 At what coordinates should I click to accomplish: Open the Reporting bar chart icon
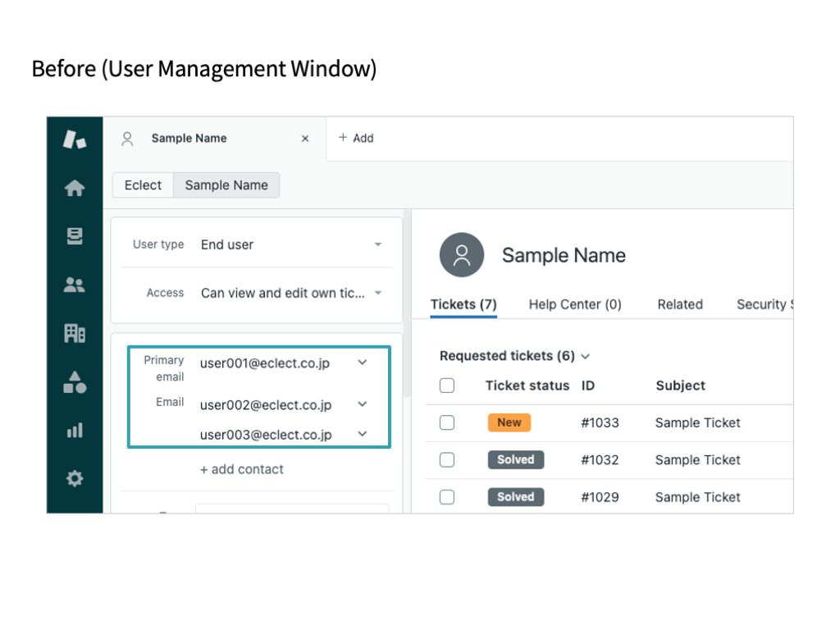coord(75,430)
